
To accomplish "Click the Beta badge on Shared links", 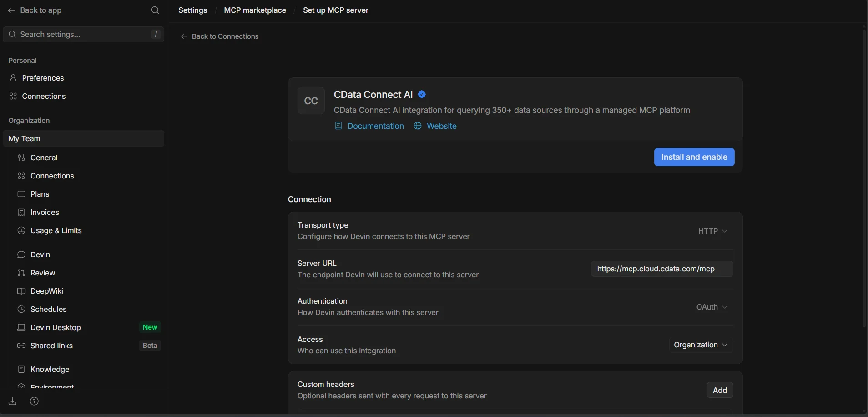I will point(150,346).
